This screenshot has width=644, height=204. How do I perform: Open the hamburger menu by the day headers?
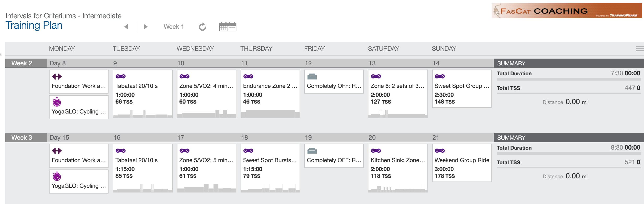pyautogui.click(x=640, y=49)
